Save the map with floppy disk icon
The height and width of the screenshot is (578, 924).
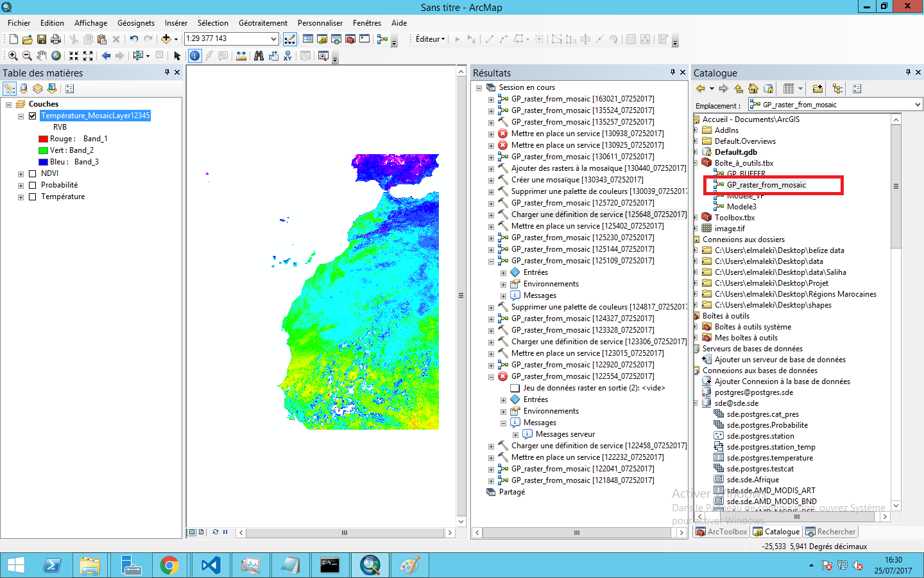pos(42,39)
